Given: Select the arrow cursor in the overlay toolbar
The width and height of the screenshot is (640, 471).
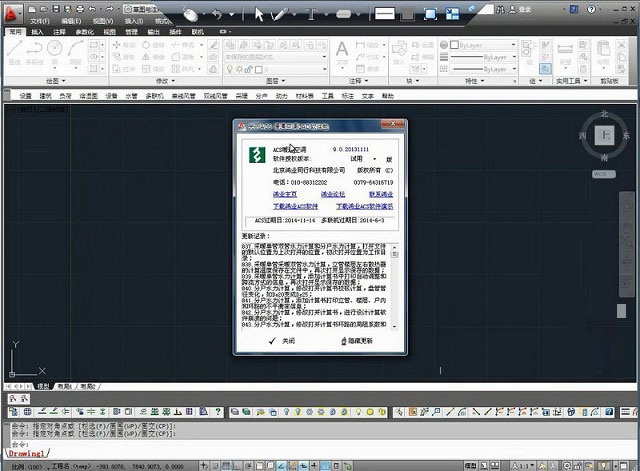Looking at the screenshot, I should [259, 14].
